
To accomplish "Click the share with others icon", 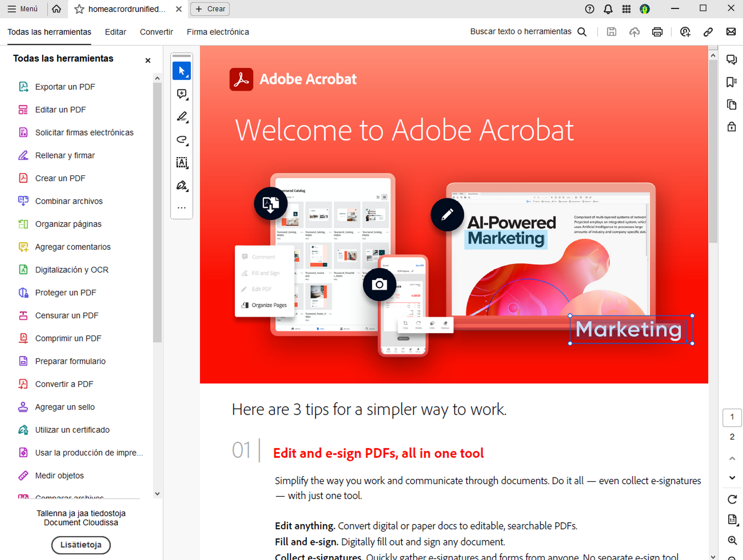I will (685, 32).
